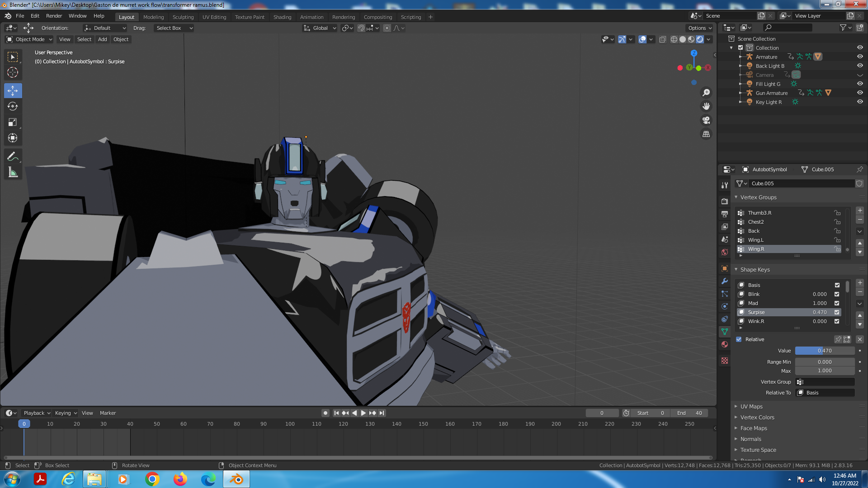This screenshot has height=488, width=868.
Task: Disable the Relative shape keys checkbox
Action: coord(739,339)
